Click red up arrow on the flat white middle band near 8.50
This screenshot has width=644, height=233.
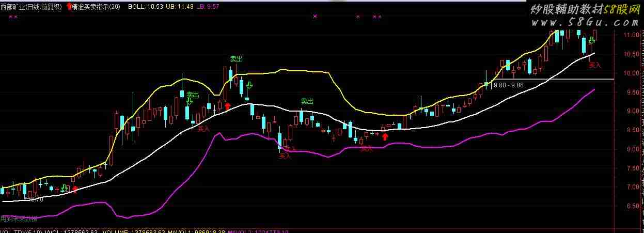click(x=385, y=136)
